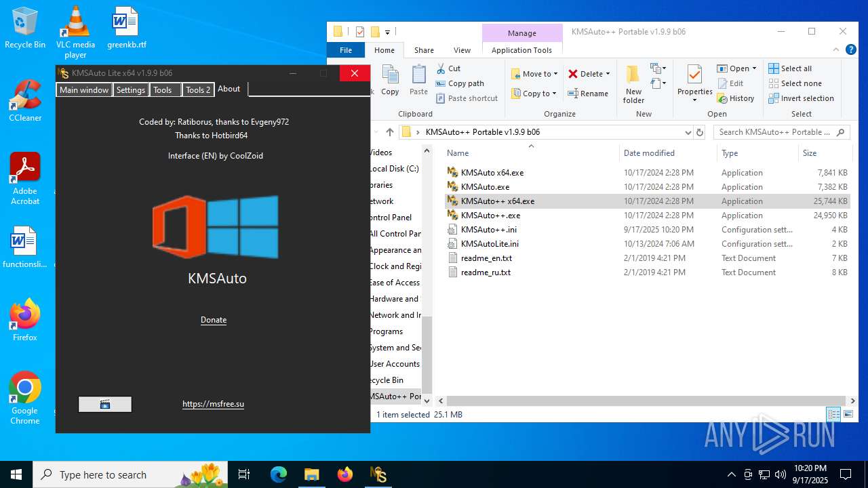Expand the Properties dropdown arrow
This screenshot has height=488, width=868.
coord(694,100)
